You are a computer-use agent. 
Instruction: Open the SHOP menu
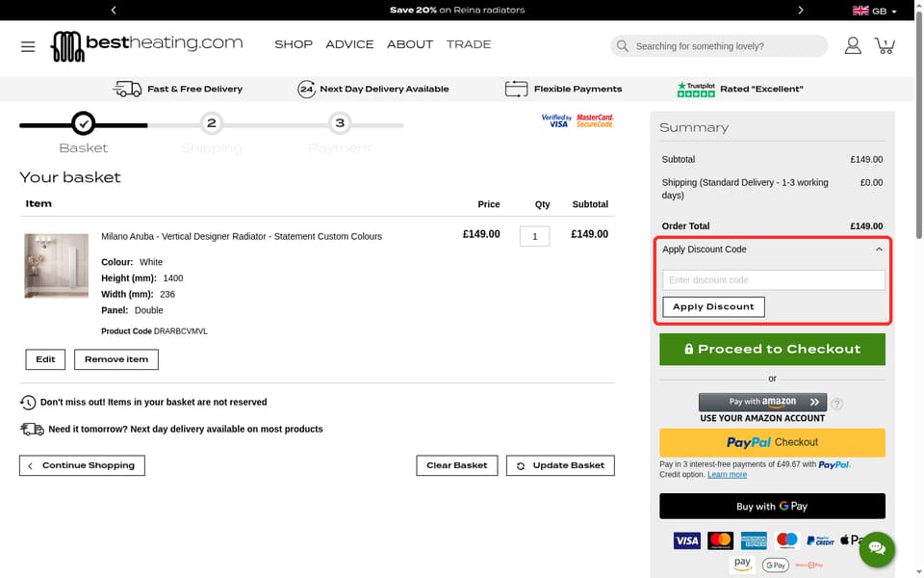pyautogui.click(x=294, y=45)
